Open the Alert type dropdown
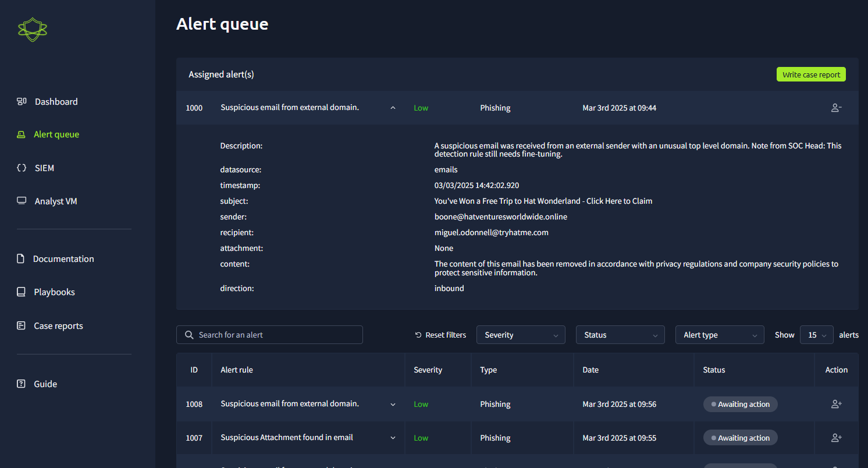Screen dimensions: 868x468 pyautogui.click(x=720, y=335)
